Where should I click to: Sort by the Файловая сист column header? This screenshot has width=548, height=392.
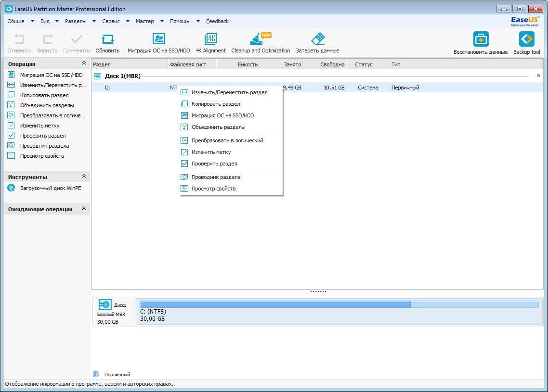point(192,64)
